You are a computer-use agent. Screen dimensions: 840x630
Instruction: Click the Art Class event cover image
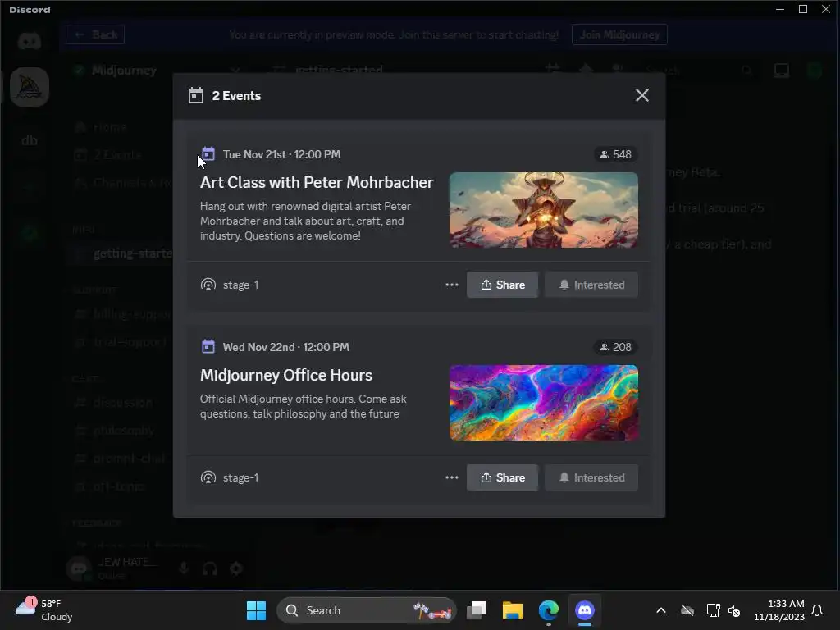543,210
